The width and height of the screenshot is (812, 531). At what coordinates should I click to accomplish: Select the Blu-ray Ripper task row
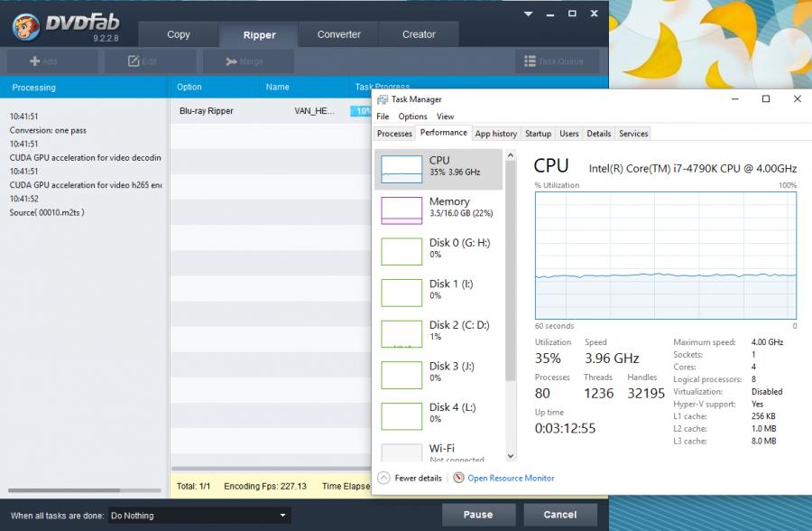pos(271,111)
